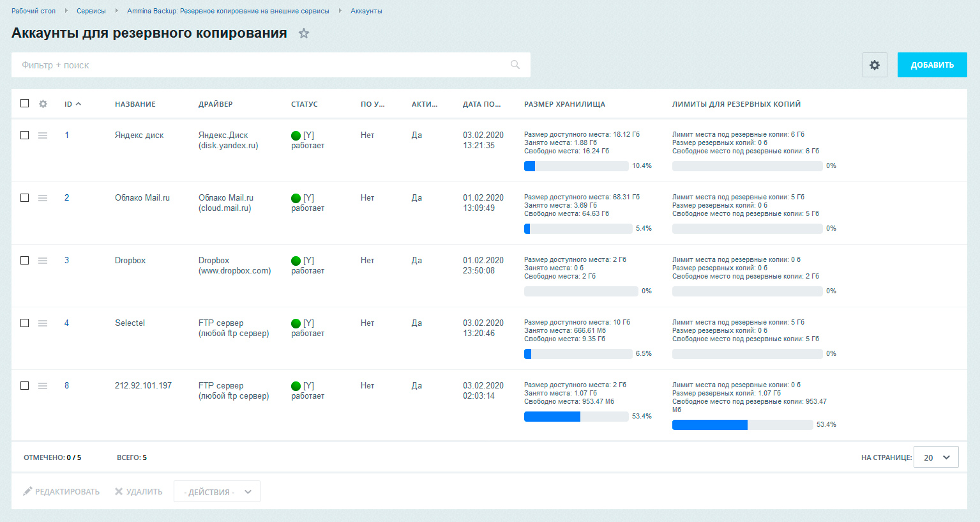Expand the Действия actions dropdown
Image resolution: width=980 pixels, height=522 pixels.
click(x=217, y=492)
